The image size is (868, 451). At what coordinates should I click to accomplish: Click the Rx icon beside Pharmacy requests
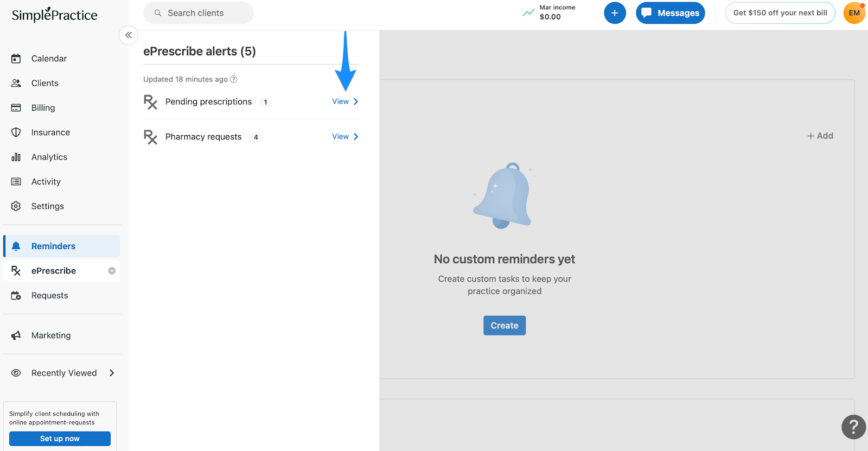(x=150, y=137)
